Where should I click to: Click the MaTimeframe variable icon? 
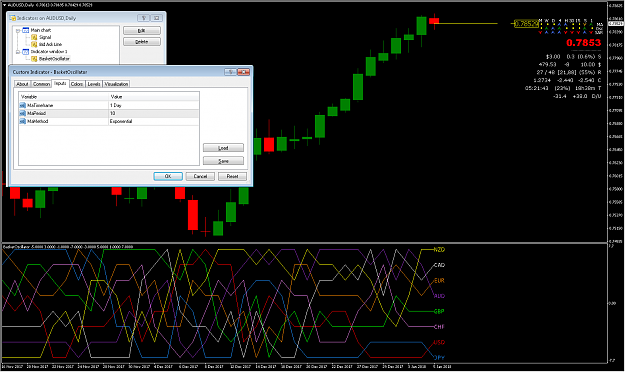point(23,105)
